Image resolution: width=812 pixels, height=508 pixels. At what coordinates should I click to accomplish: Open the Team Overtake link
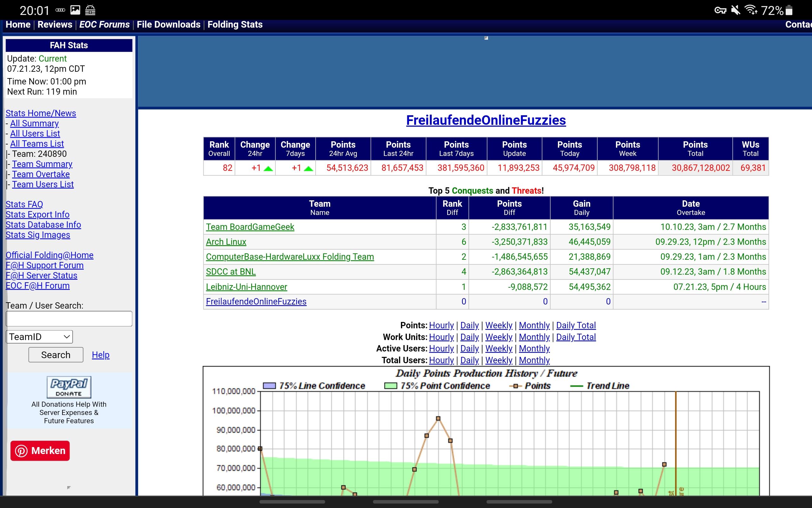click(41, 174)
